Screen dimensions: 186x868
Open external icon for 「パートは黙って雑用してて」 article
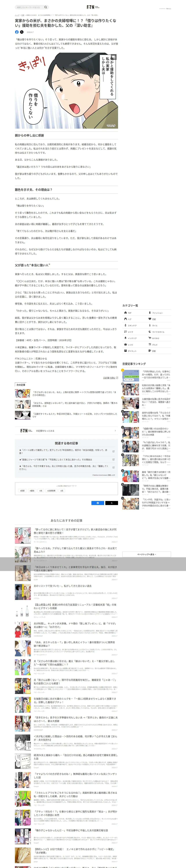[x=113, y=451]
